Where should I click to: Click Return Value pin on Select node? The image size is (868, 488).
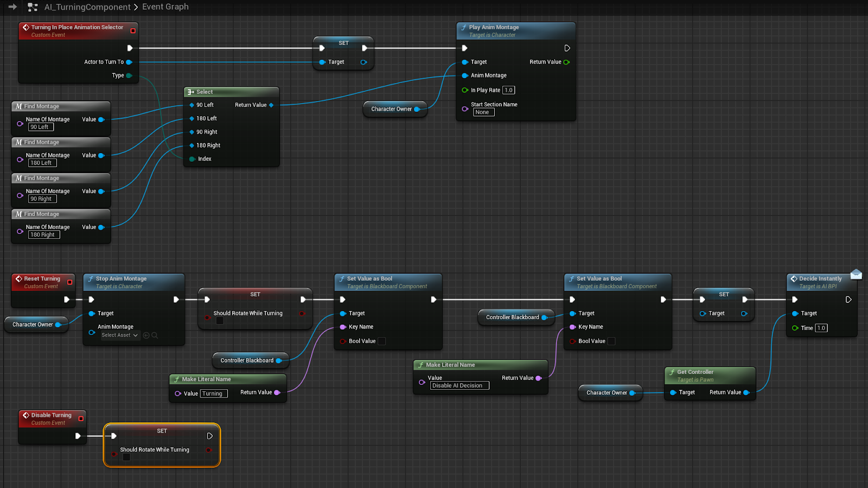(x=271, y=105)
